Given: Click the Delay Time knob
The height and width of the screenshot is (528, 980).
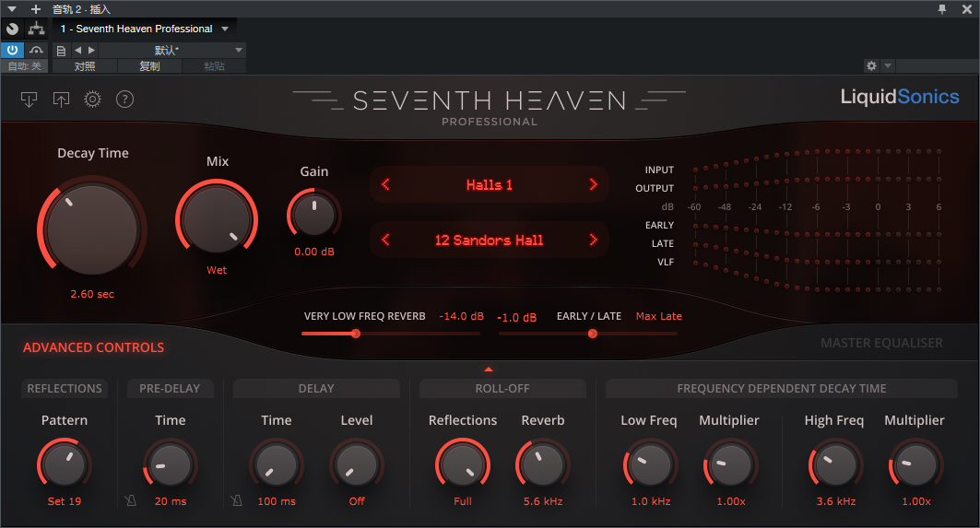Looking at the screenshot, I should pos(277,465).
